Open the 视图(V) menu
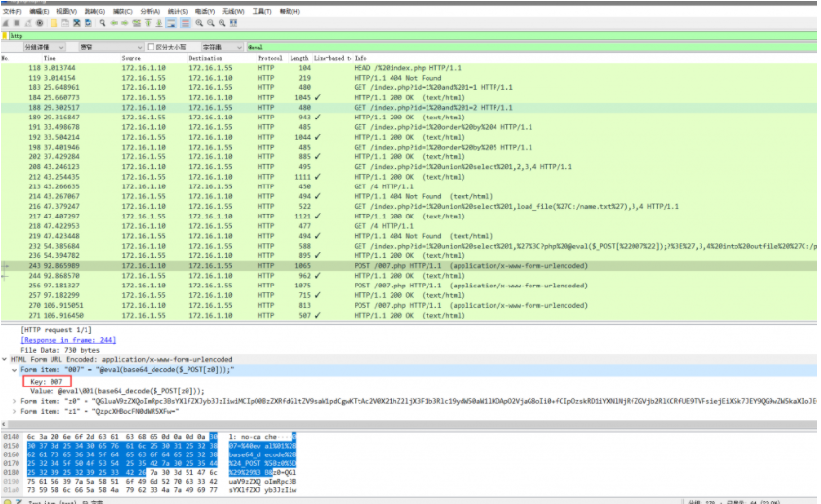Viewport: 821px width, 504px height. (66, 11)
